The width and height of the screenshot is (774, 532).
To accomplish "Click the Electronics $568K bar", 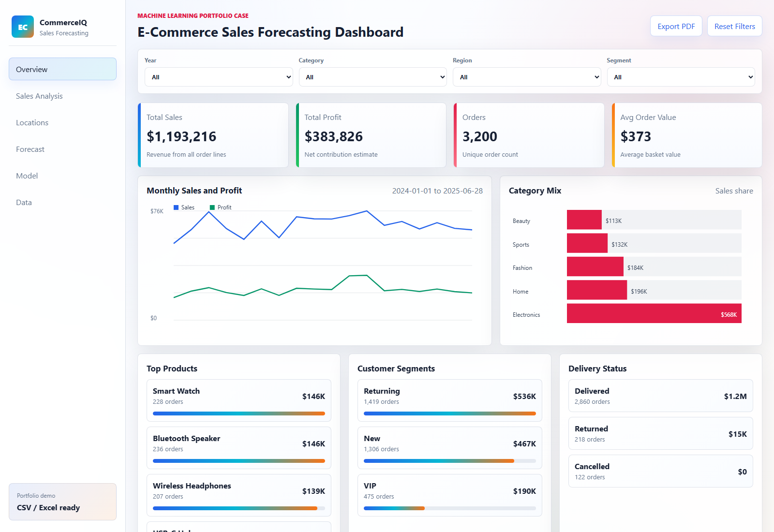I will pyautogui.click(x=654, y=313).
